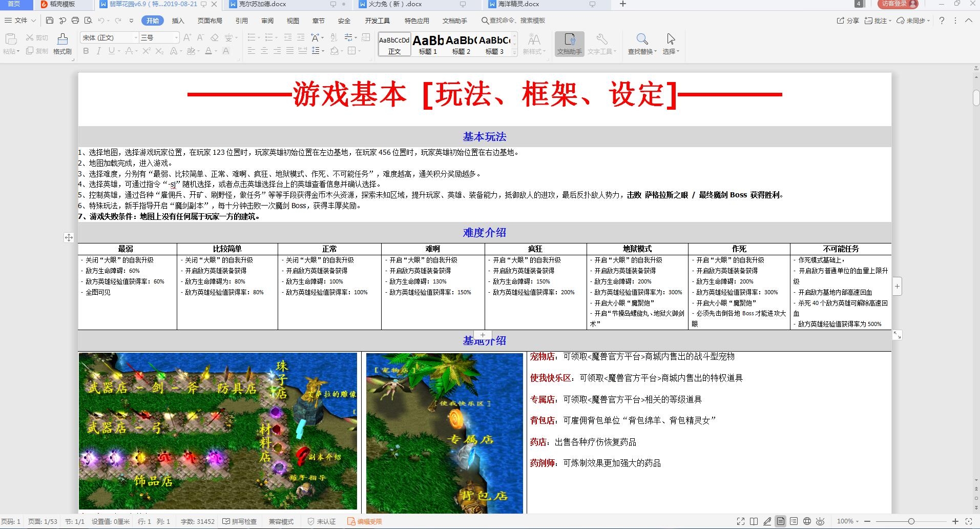Toggle Underline formatting
The width and height of the screenshot is (980, 529).
click(x=111, y=51)
